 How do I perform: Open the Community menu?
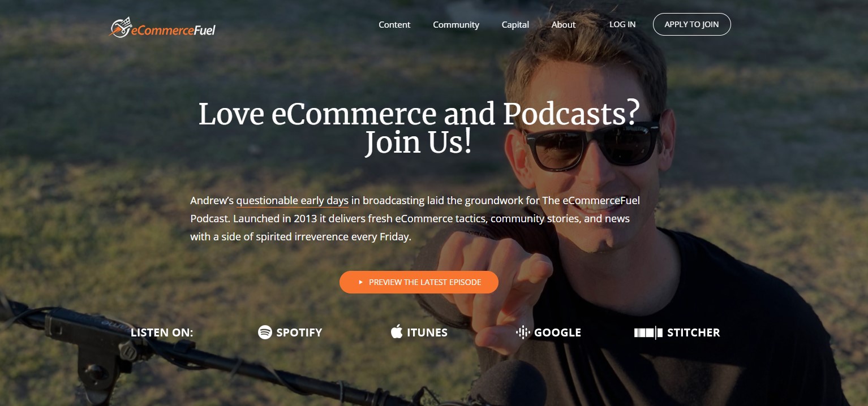click(456, 25)
